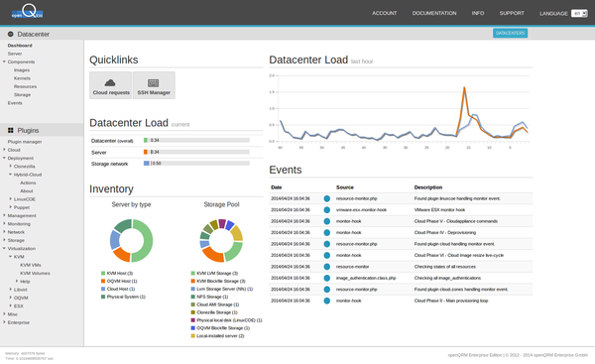Click the Date column header

(x=277, y=187)
